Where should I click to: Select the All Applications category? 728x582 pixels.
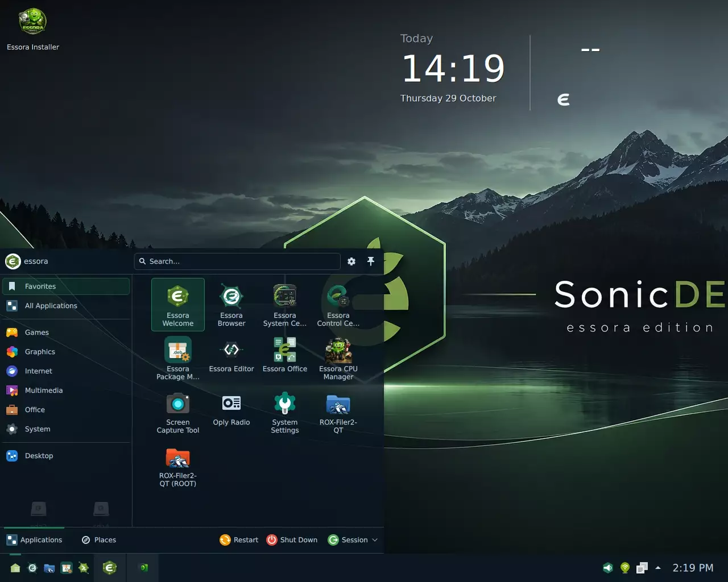pyautogui.click(x=66, y=306)
